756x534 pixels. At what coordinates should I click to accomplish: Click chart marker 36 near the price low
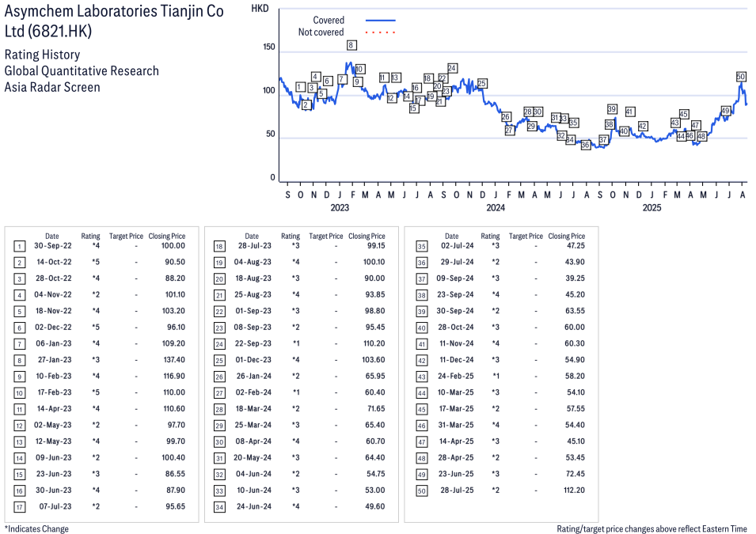pos(585,145)
